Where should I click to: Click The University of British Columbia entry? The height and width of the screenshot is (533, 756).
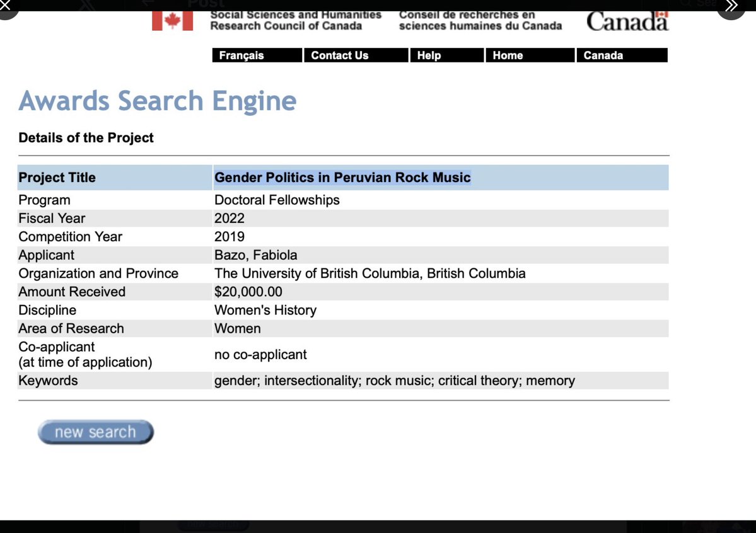coord(369,273)
